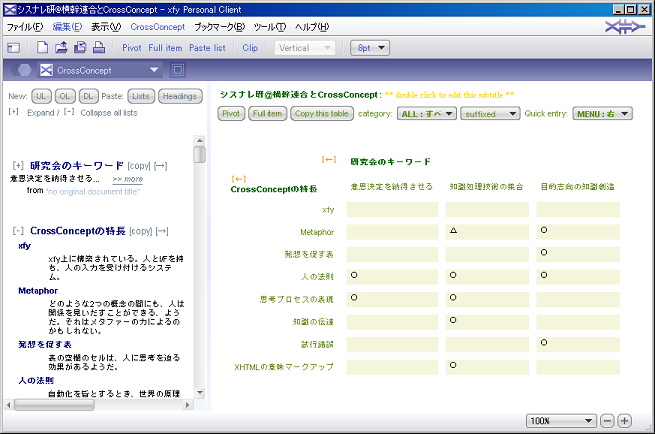The width and height of the screenshot is (655, 434).
Task: Click arrow link beside CrossConceptの特長 copy
Action: [x=162, y=231]
